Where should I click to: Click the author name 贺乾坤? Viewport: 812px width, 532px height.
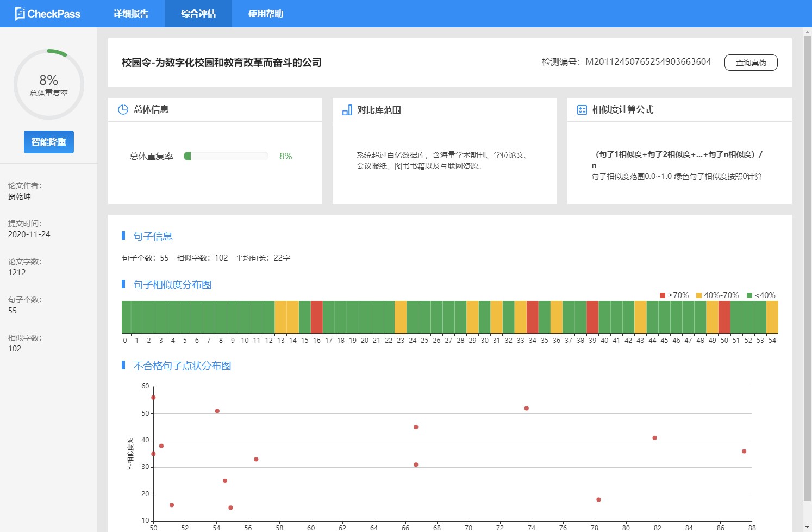20,196
